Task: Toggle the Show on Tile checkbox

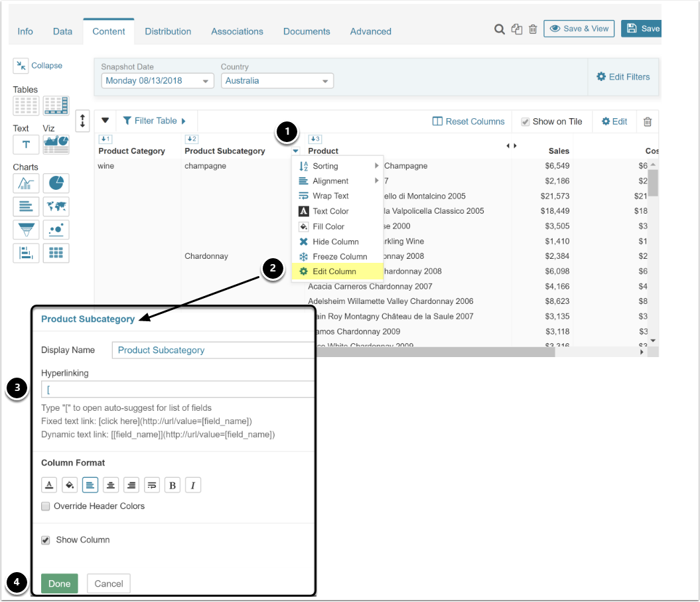Action: [x=525, y=121]
